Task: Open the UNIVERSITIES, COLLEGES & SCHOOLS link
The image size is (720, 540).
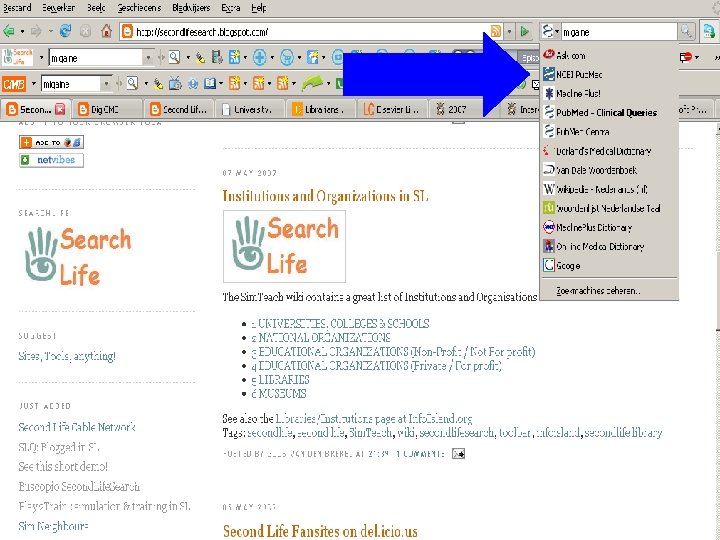Action: pyautogui.click(x=340, y=324)
